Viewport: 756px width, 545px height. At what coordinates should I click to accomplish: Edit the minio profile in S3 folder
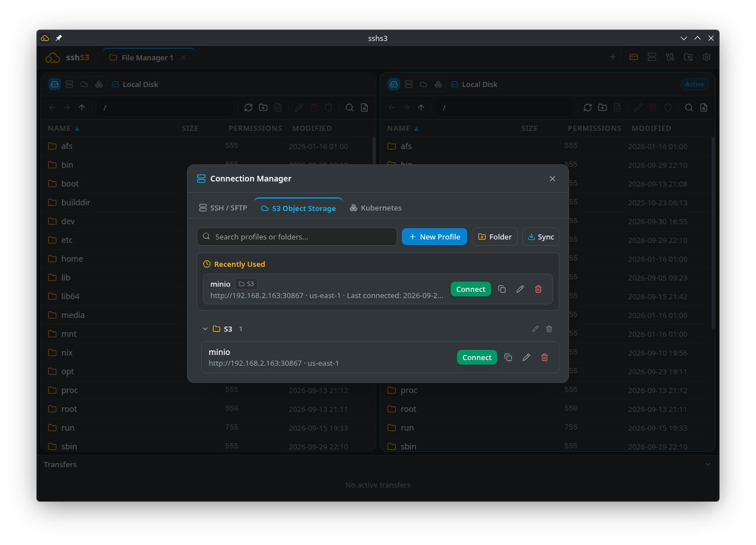526,357
